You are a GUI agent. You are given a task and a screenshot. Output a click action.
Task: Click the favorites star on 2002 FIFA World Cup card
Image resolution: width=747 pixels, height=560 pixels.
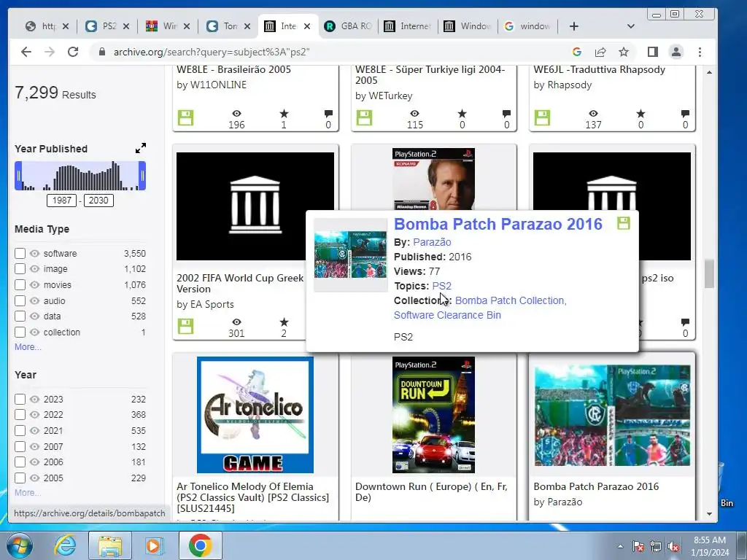pyautogui.click(x=284, y=322)
